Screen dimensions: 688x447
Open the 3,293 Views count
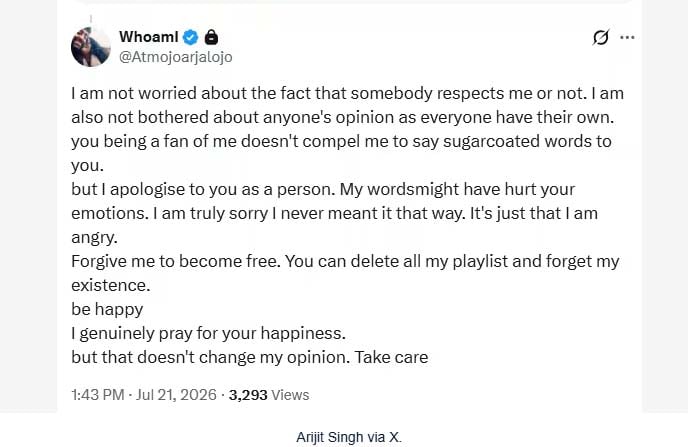pos(269,395)
